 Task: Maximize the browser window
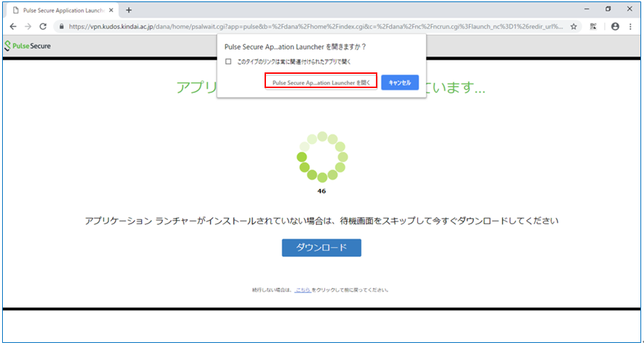609,9
